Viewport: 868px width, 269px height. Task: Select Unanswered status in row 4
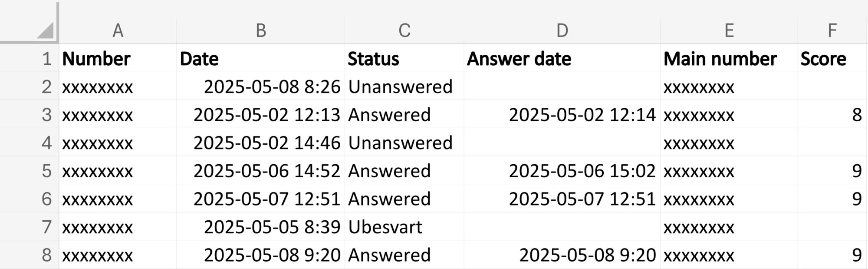coord(404,143)
